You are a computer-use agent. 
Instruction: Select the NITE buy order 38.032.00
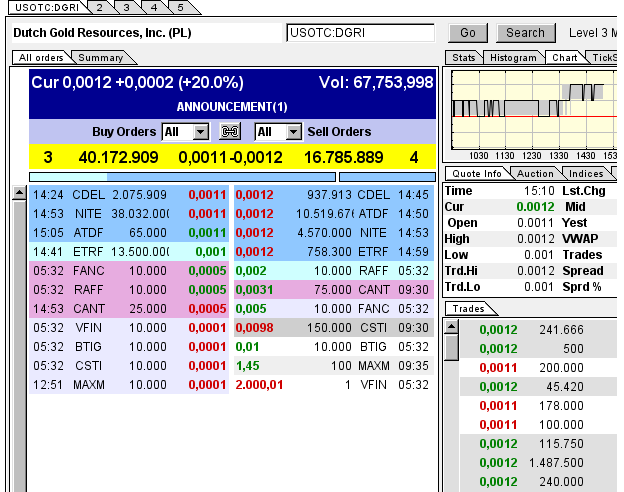click(x=129, y=214)
